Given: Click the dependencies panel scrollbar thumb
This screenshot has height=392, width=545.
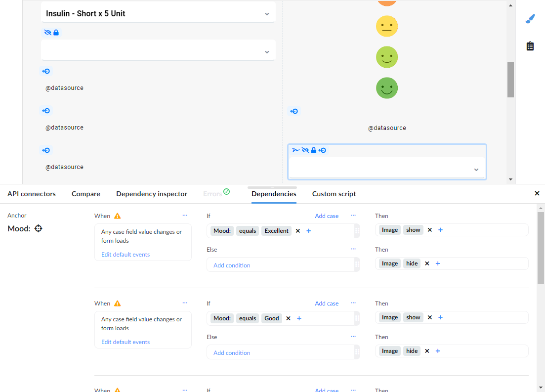Looking at the screenshot, I should click(541, 248).
